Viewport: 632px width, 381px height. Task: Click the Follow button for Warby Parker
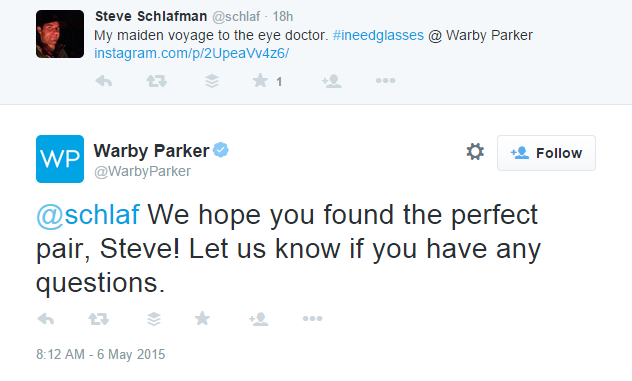546,153
